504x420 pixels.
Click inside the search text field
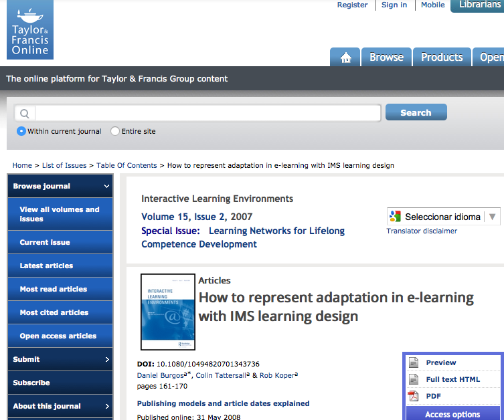click(207, 113)
